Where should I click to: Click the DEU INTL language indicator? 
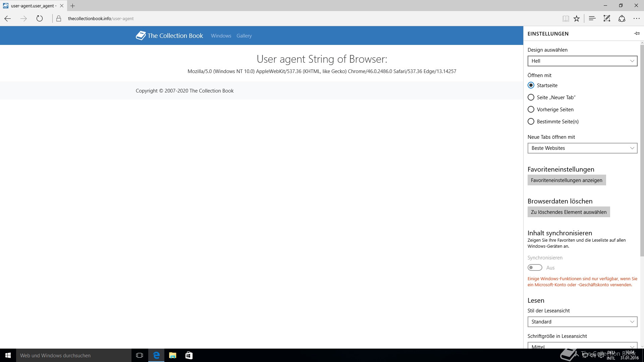click(x=611, y=355)
